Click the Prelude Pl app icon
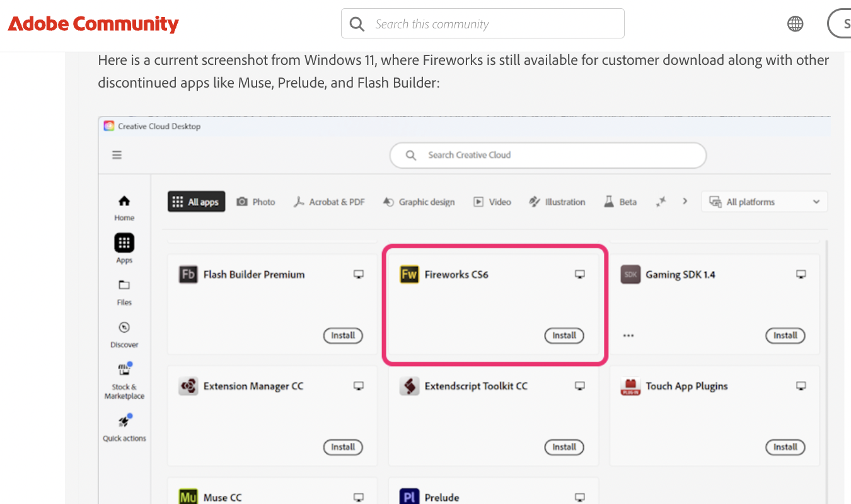 (x=410, y=496)
